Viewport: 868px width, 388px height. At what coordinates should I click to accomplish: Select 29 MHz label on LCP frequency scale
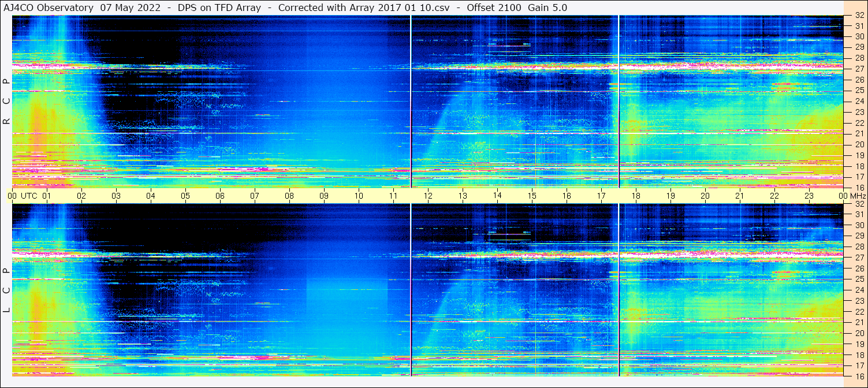pyautogui.click(x=859, y=236)
